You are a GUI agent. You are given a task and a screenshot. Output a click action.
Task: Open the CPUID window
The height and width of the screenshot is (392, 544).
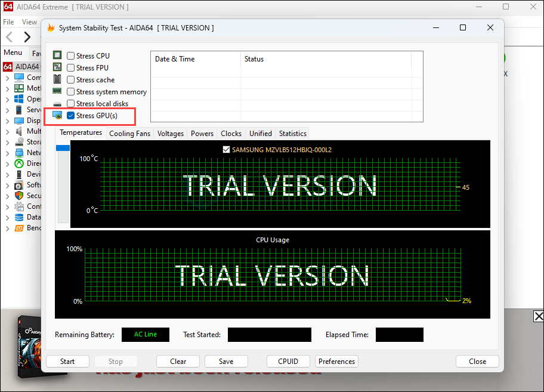(x=288, y=361)
